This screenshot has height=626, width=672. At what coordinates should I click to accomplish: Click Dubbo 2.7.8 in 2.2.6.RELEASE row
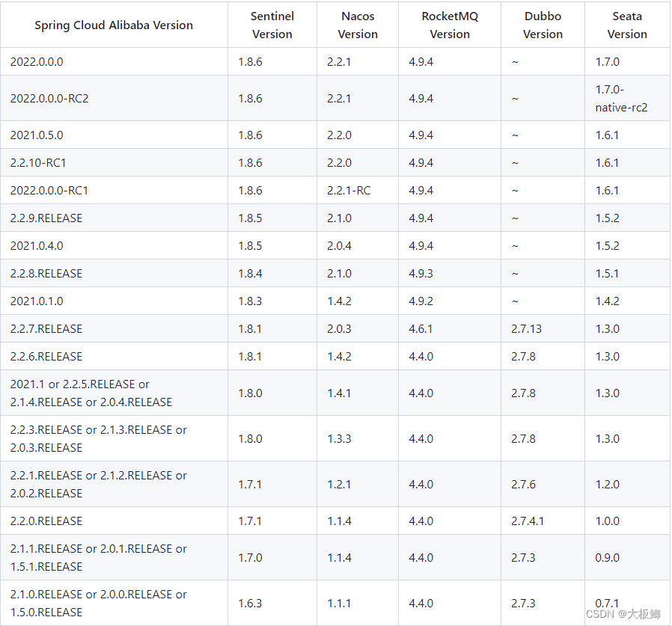[523, 357]
